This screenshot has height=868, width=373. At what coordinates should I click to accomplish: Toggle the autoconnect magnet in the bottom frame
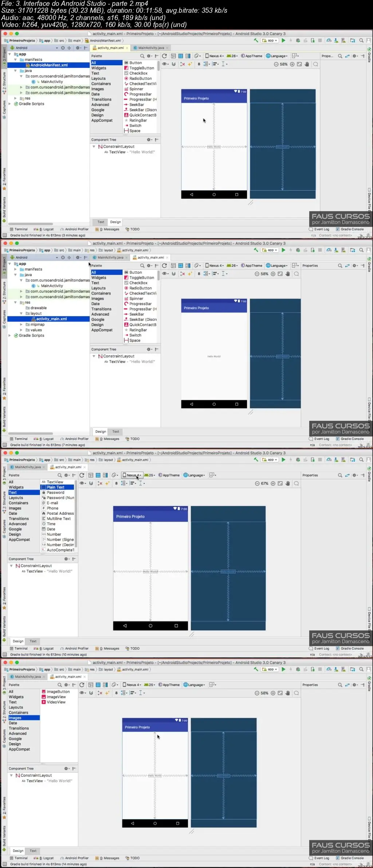point(91,693)
